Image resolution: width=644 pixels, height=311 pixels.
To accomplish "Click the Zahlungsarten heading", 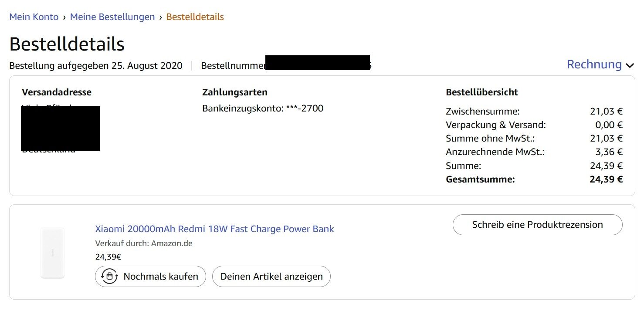I will click(234, 92).
